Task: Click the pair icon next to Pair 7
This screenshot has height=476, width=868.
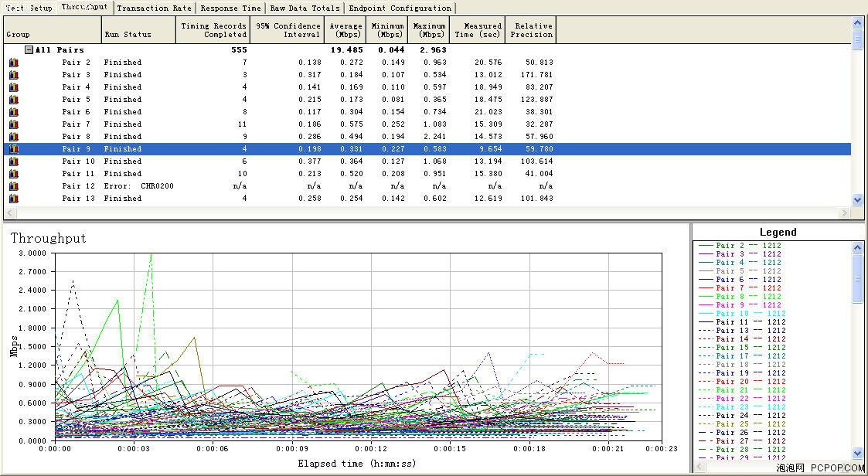Action: point(14,124)
